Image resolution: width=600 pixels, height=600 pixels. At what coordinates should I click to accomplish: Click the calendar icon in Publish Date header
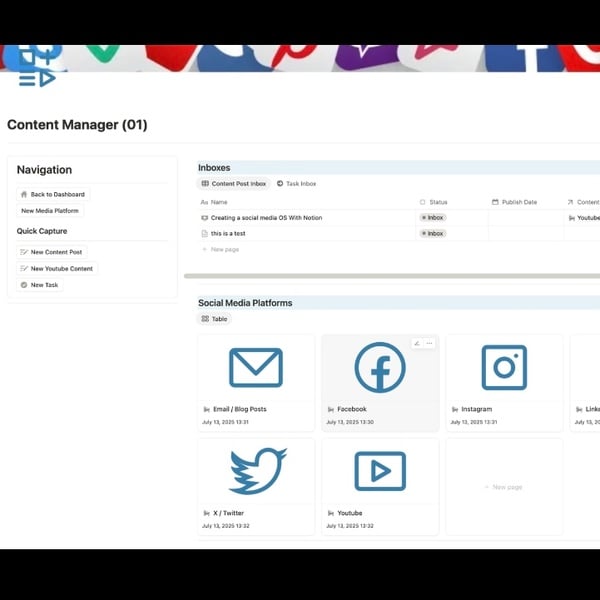(x=495, y=202)
